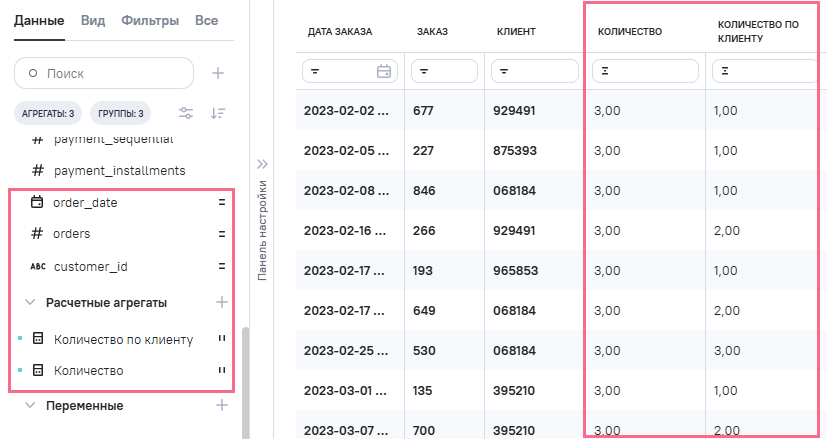Collapse the Расчетные агрегаты section
This screenshot has width=827, height=439.
click(x=30, y=302)
